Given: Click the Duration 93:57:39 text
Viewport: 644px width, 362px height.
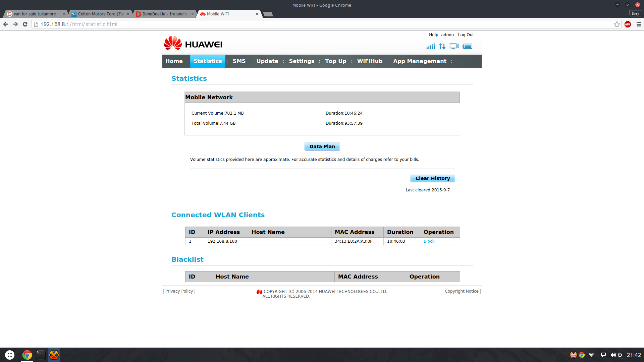Looking at the screenshot, I should [x=344, y=123].
